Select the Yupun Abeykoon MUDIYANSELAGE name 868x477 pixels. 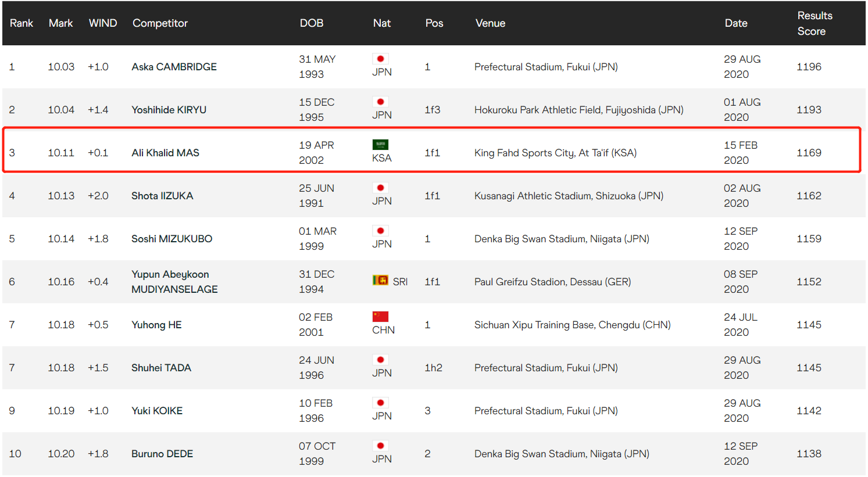(174, 282)
